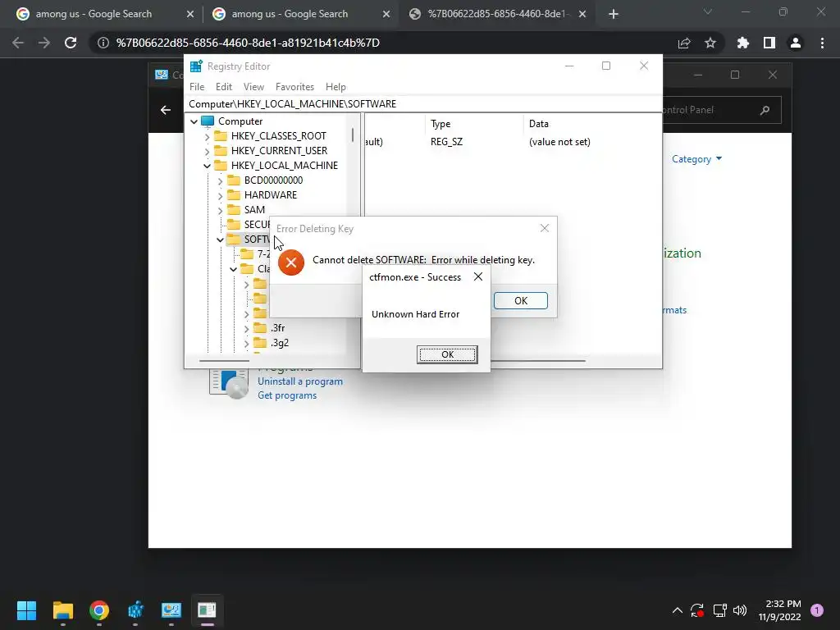The width and height of the screenshot is (840, 630).
Task: Click the registry tree horizontal scrollbar
Action: pyautogui.click(x=224, y=361)
